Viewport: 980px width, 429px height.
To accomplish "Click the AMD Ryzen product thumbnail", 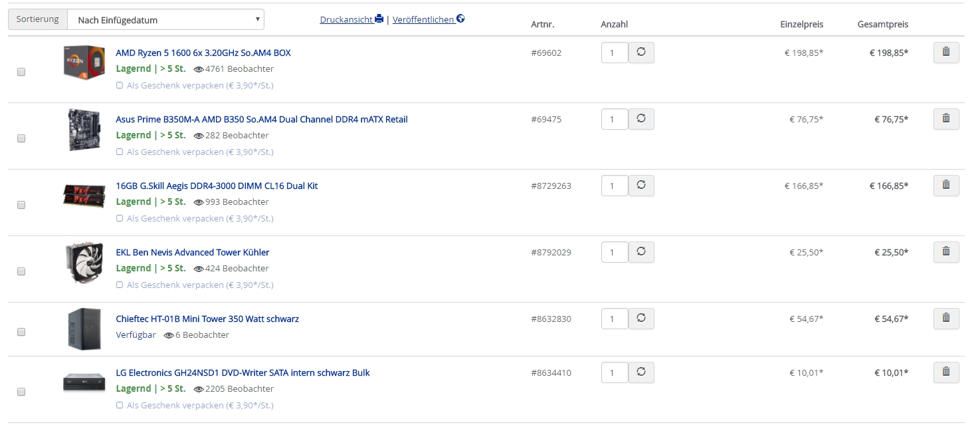I will [84, 61].
